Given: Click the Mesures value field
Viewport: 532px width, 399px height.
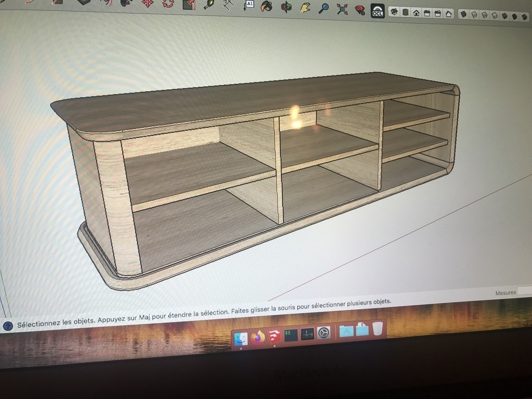Looking at the screenshot, I should pos(525,291).
